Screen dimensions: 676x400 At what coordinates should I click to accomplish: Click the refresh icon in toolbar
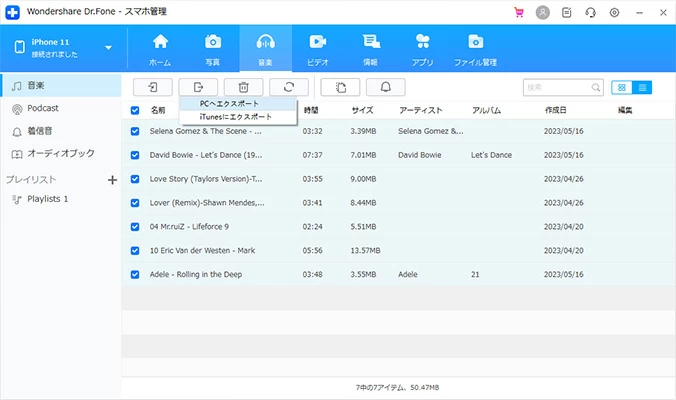(288, 87)
